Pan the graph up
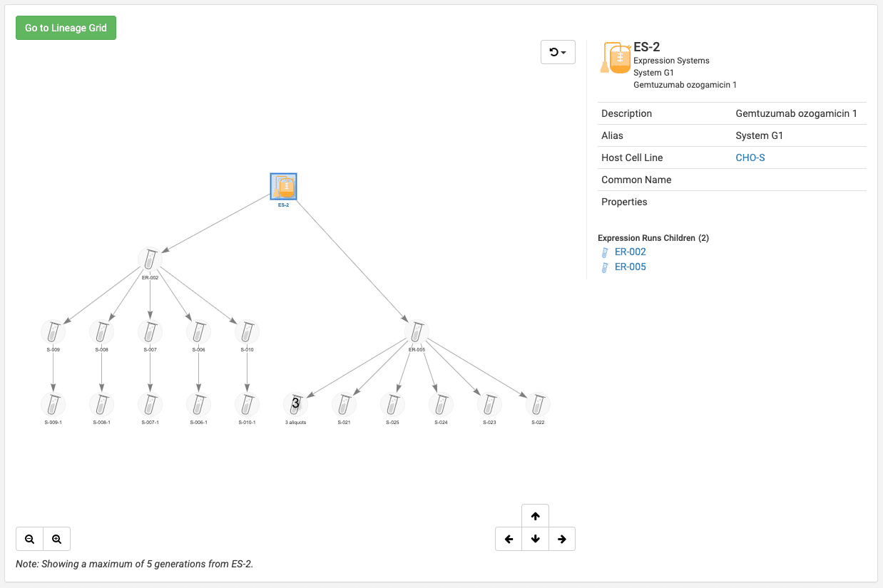This screenshot has height=588, width=883. [535, 516]
